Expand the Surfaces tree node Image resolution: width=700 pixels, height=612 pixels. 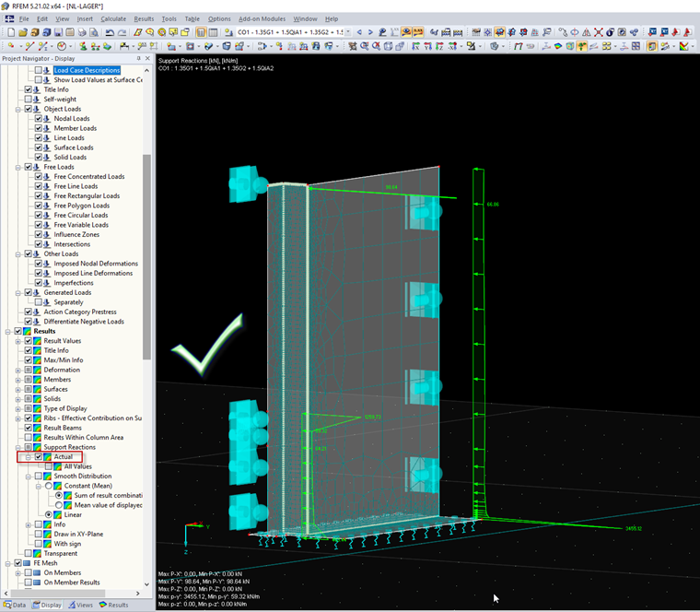17,389
